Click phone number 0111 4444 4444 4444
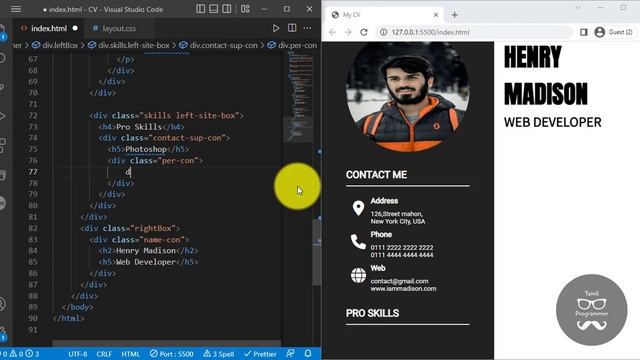Screen dimensions: 640x360 tap(402, 255)
